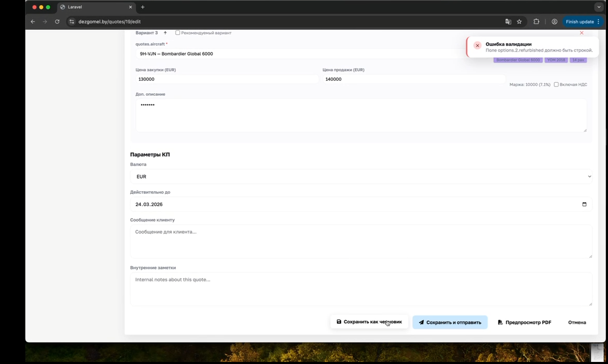The width and height of the screenshot is (608, 364).
Task: Open site information icon in address bar
Action: click(72, 22)
